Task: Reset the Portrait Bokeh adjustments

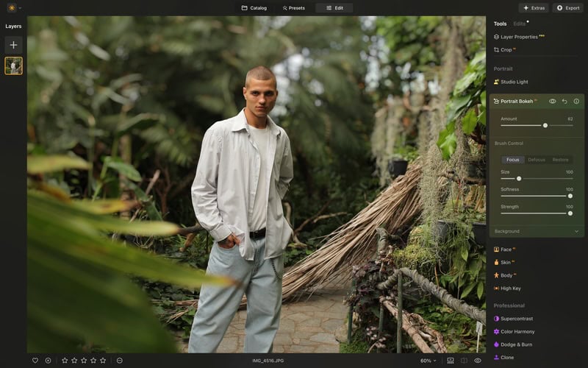Action: click(x=564, y=102)
